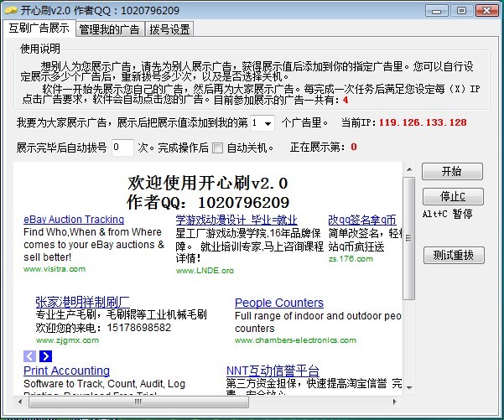Open the 拨号设置 tab

169,29
